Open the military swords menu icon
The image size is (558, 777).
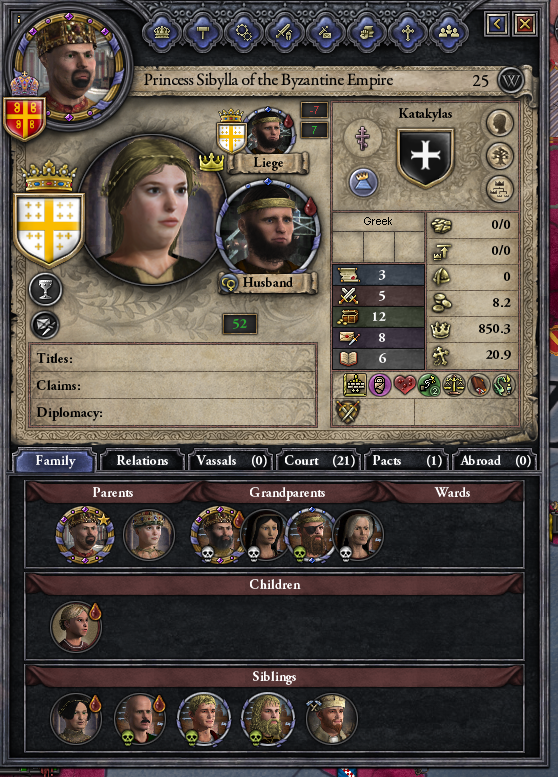point(284,32)
